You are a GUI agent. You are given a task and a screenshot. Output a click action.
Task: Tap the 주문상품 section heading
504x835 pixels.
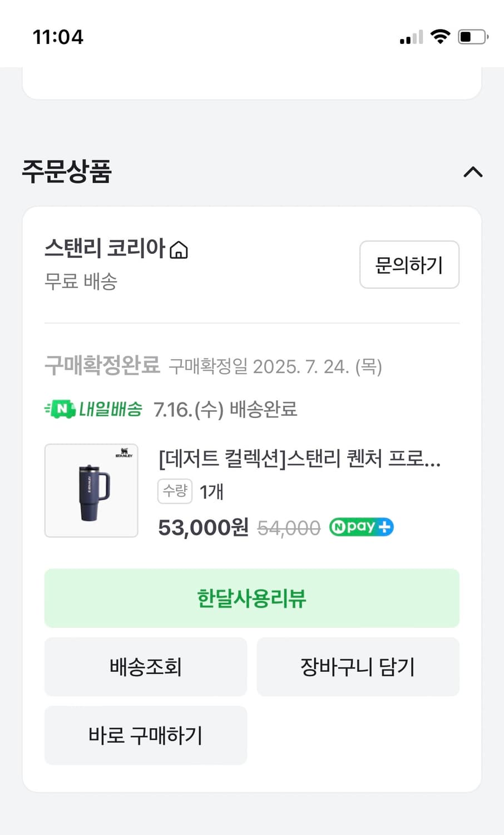point(67,171)
